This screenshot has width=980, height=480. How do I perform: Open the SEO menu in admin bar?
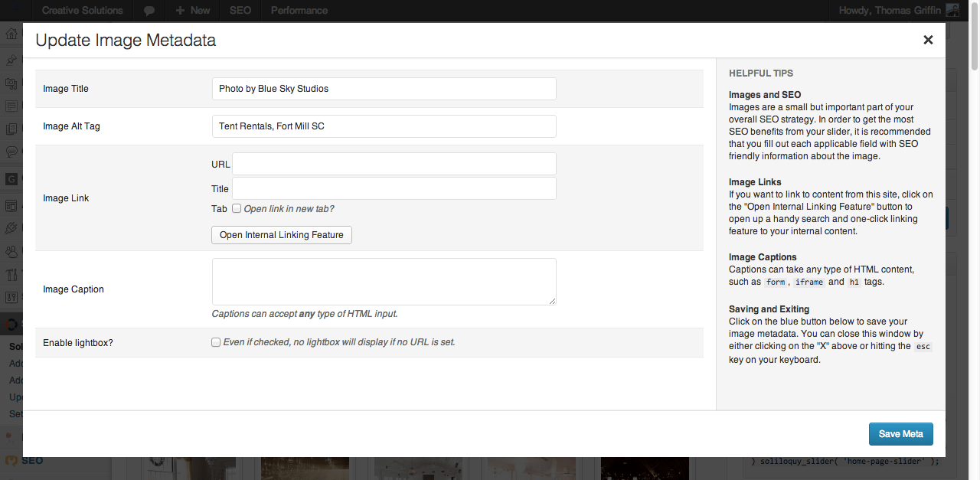tap(240, 11)
